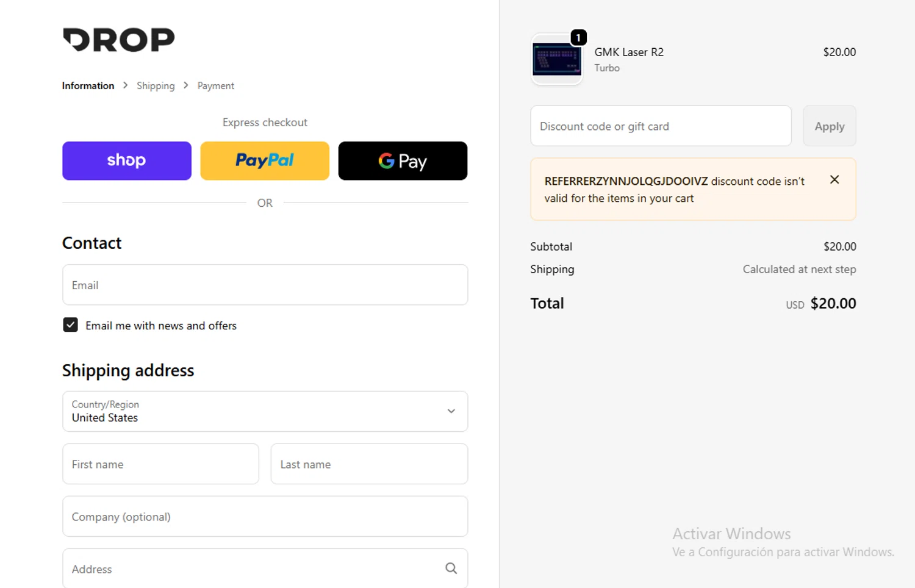
Task: Click the item quantity badge
Action: pos(578,38)
